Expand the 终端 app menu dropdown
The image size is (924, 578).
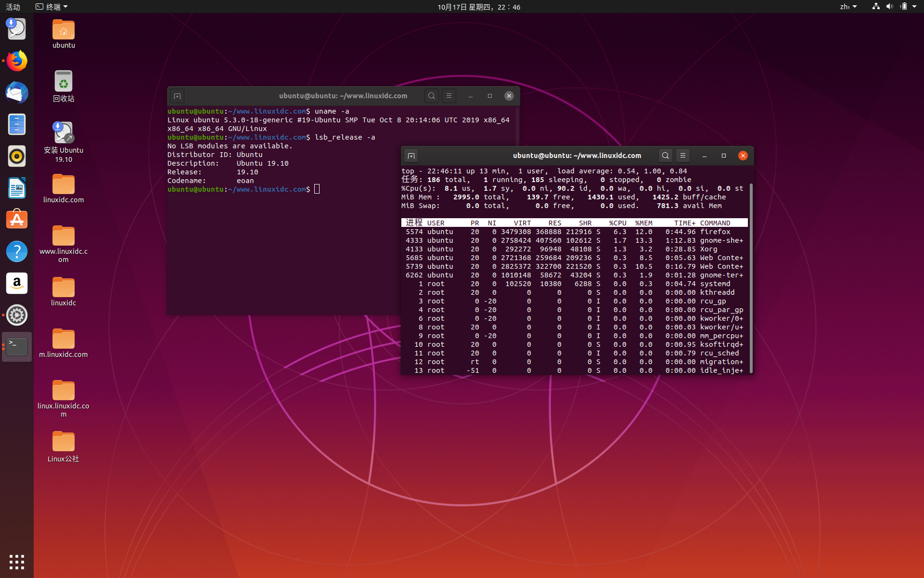coord(52,7)
